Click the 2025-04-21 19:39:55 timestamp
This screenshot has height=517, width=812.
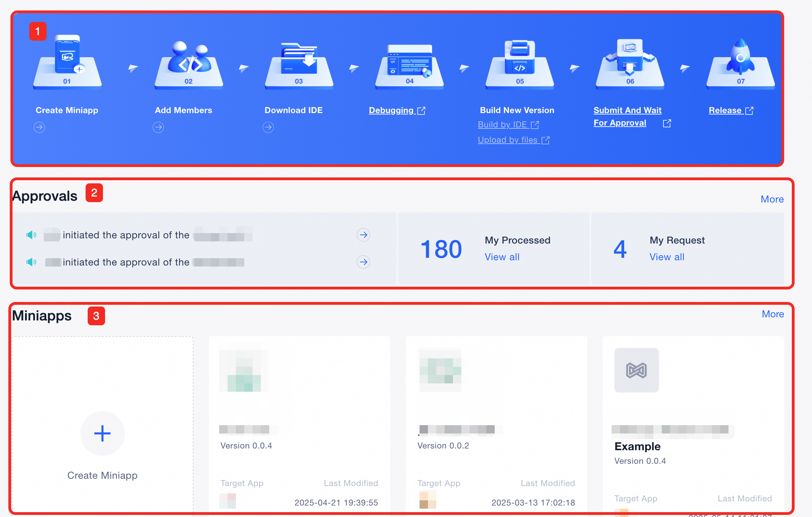[336, 502]
